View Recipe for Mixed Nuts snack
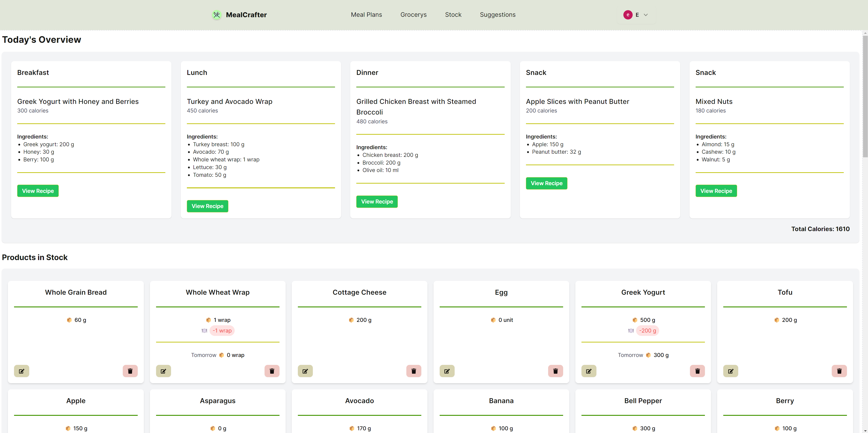 point(716,191)
